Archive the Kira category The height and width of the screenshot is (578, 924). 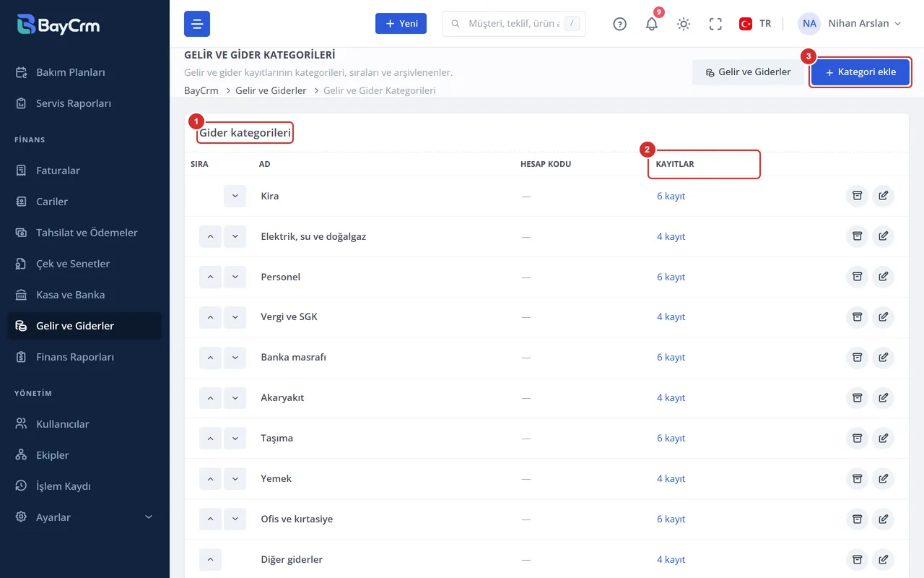[x=858, y=196]
